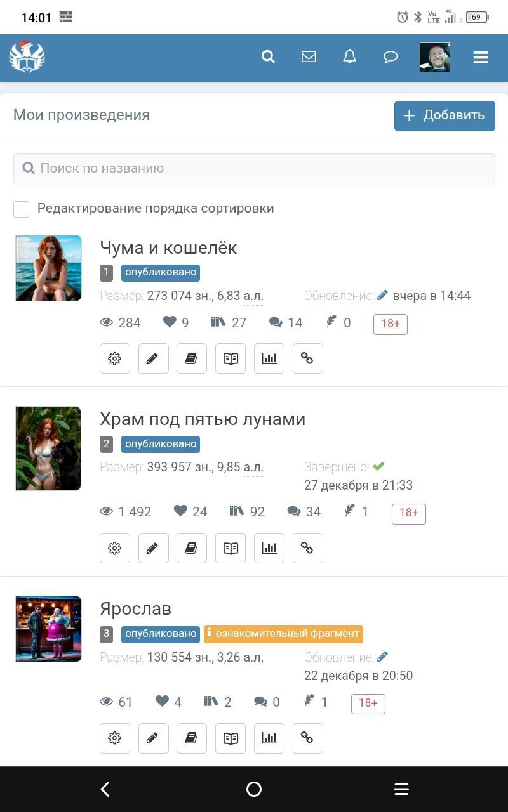The height and width of the screenshot is (812, 508).
Task: Open reader book icon for Храм под пятью лунами
Action: point(231,548)
